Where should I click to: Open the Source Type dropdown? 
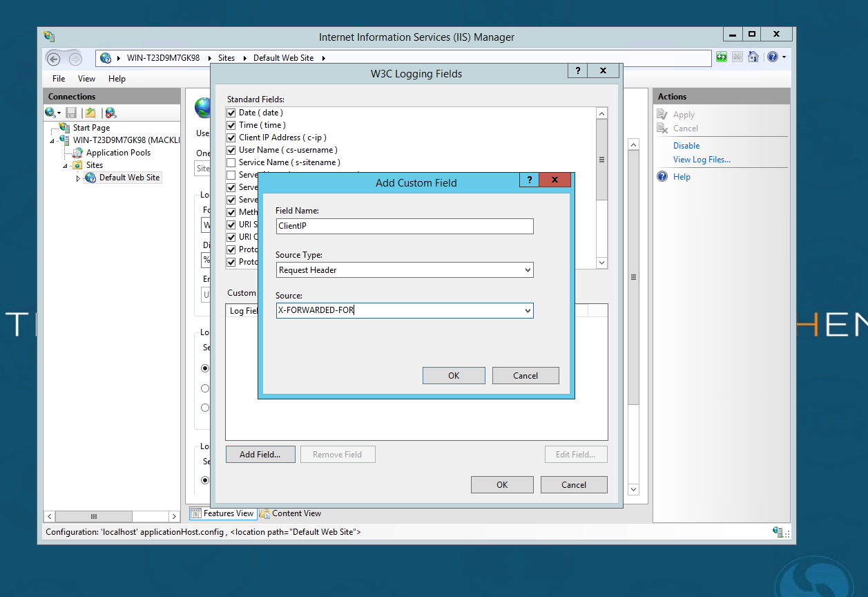[x=528, y=270]
